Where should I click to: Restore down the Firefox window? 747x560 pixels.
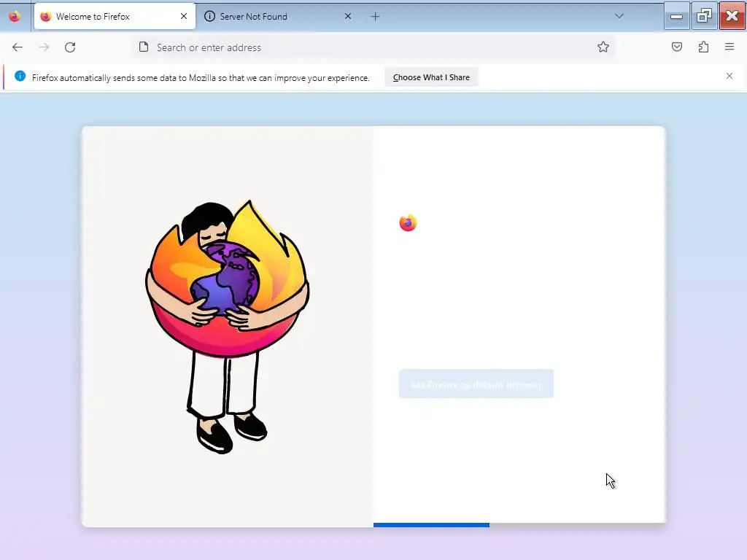[x=704, y=16]
